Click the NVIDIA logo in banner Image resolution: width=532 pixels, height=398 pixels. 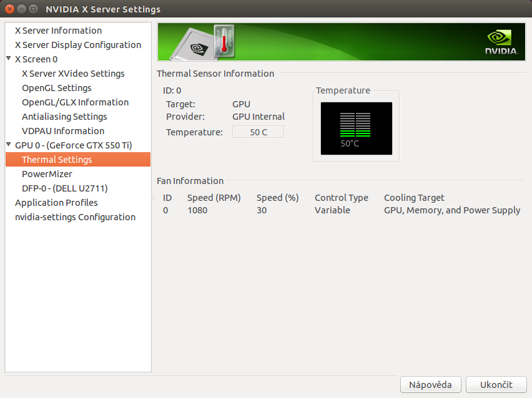tap(501, 42)
